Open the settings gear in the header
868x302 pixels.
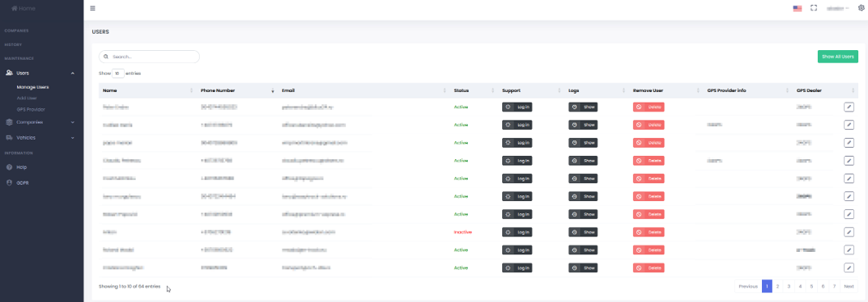(x=861, y=8)
